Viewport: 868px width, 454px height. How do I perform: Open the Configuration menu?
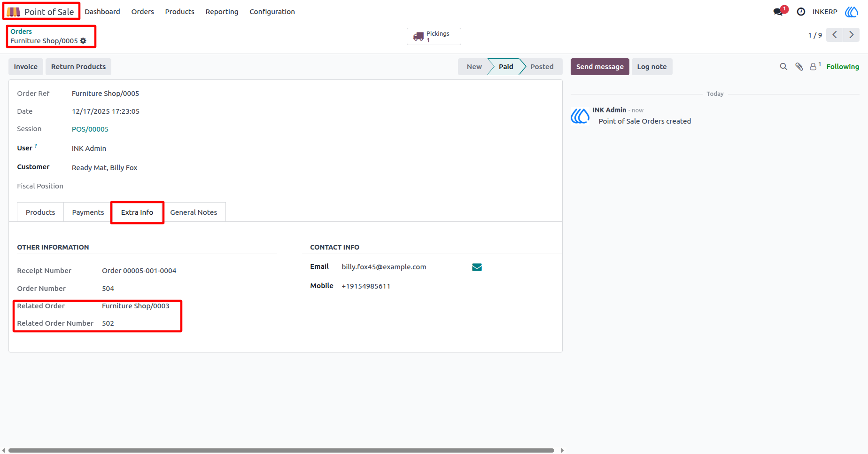[272, 12]
